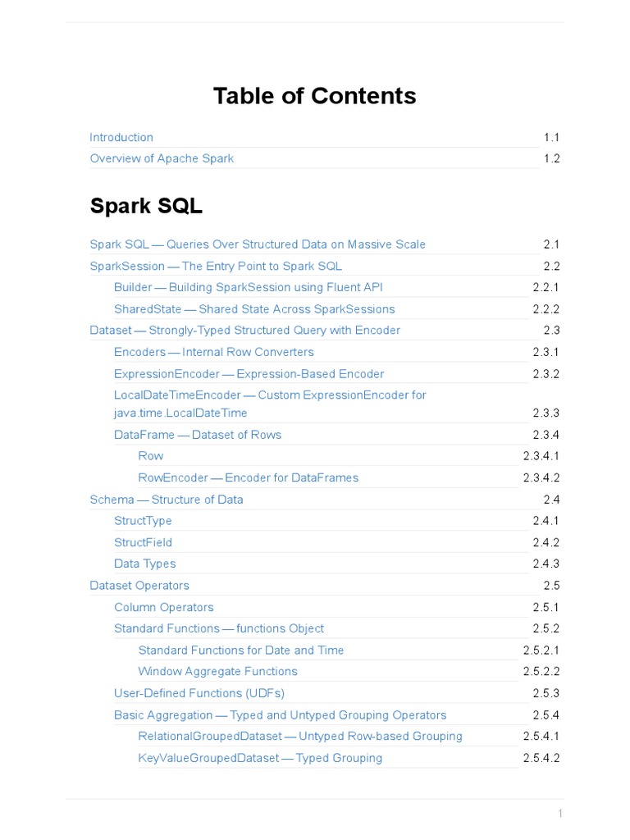
Task: Open Column Operators link
Action: pos(164,607)
